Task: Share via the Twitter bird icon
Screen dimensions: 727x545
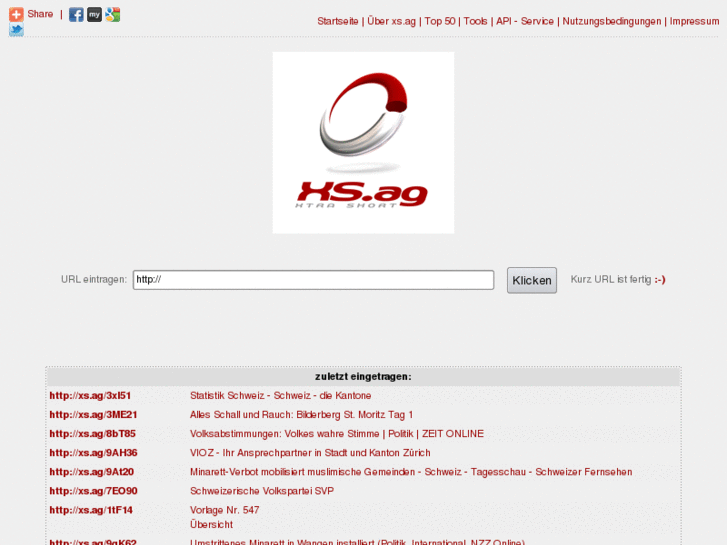Action: coord(16,30)
